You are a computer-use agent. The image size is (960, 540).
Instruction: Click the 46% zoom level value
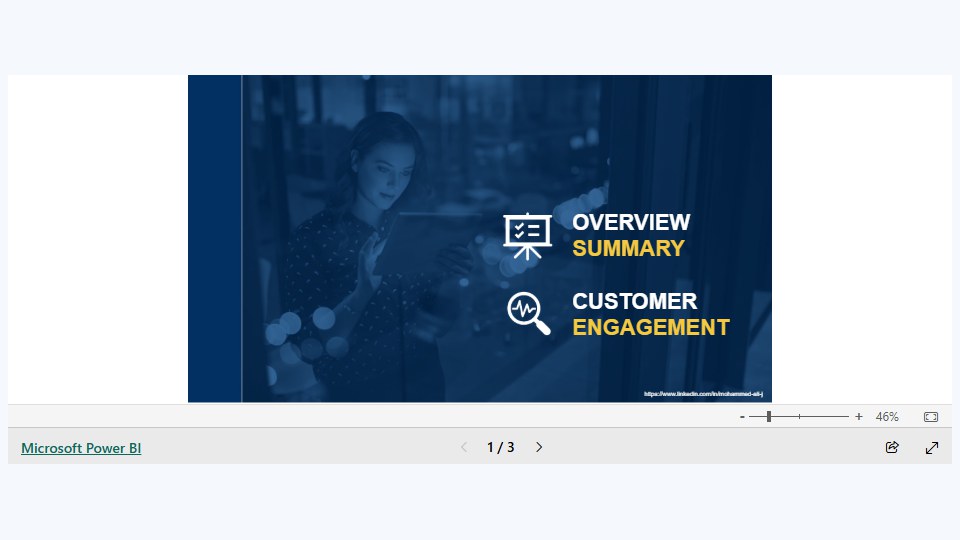point(887,417)
